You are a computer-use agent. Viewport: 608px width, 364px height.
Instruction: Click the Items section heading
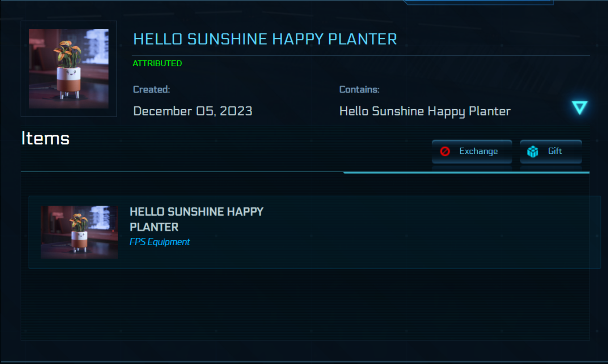(x=45, y=139)
